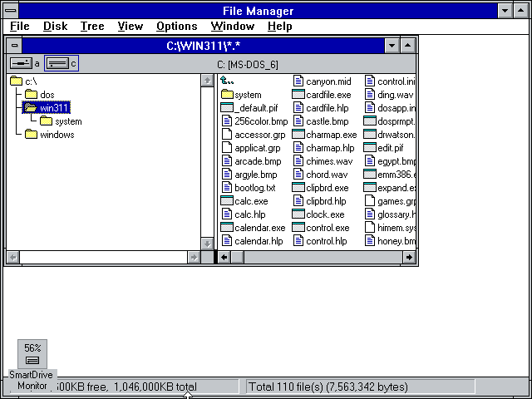Select _default.pif program icon
Screen dimensions: 532x399
coord(227,108)
